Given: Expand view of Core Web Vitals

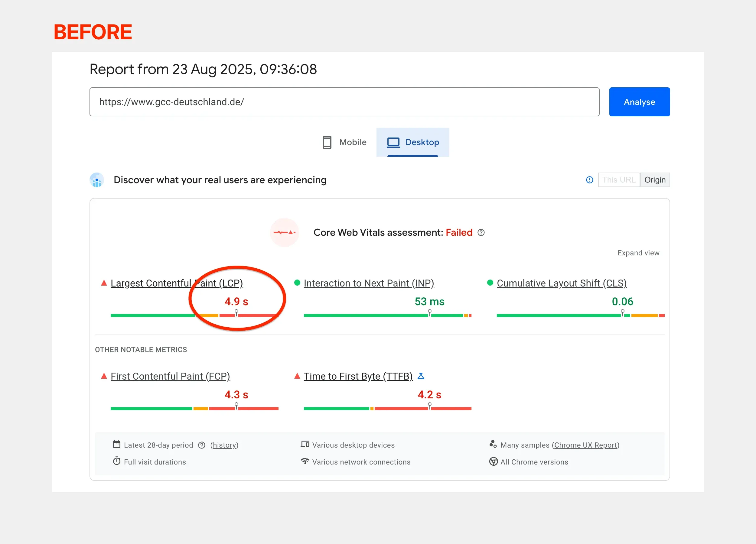Looking at the screenshot, I should tap(638, 253).
